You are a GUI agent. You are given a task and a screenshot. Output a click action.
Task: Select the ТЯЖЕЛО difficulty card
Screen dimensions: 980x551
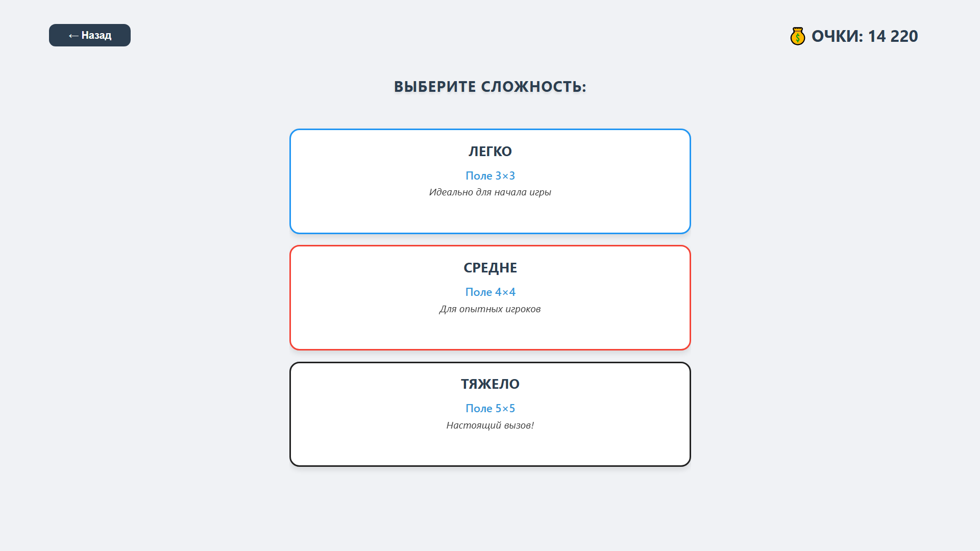490,413
